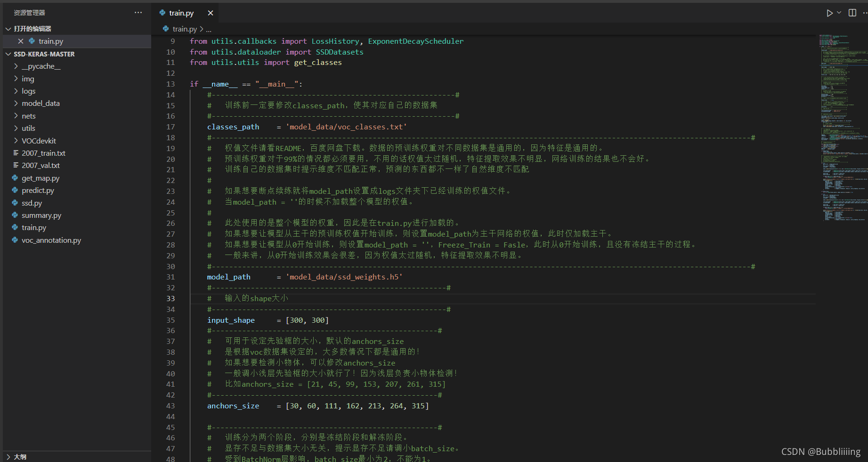Image resolution: width=868 pixels, height=462 pixels.
Task: Open predict.py file
Action: [x=77, y=191]
